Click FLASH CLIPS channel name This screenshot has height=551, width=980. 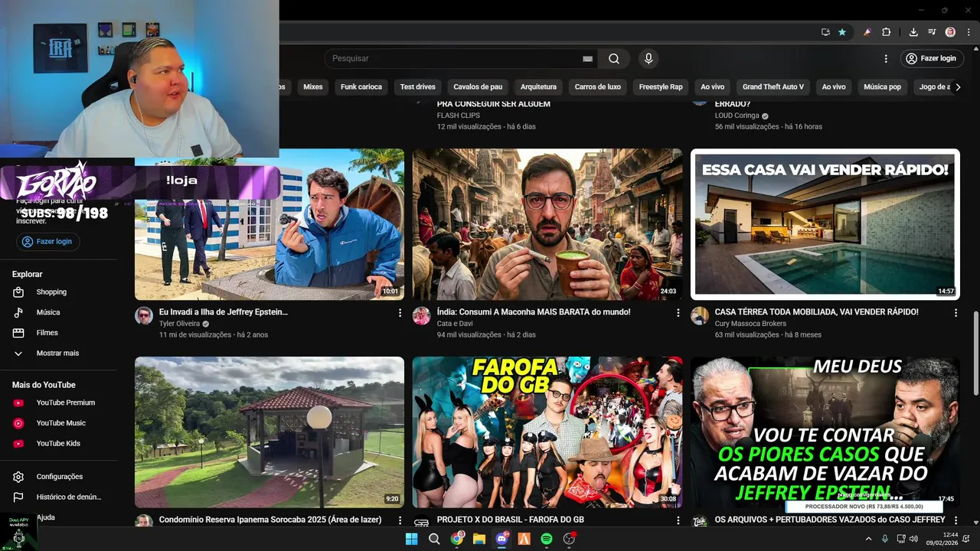[x=459, y=116]
